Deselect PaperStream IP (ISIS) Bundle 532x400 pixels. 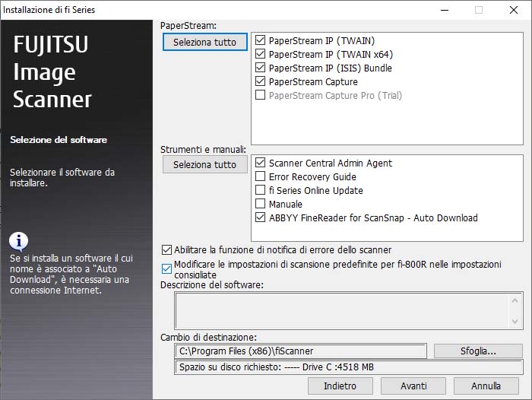point(261,68)
